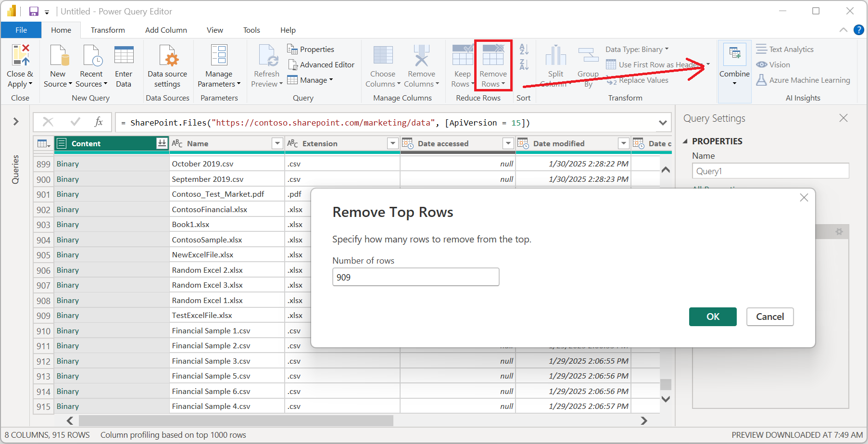Click Choose Columns icon
868x444 pixels.
(383, 55)
